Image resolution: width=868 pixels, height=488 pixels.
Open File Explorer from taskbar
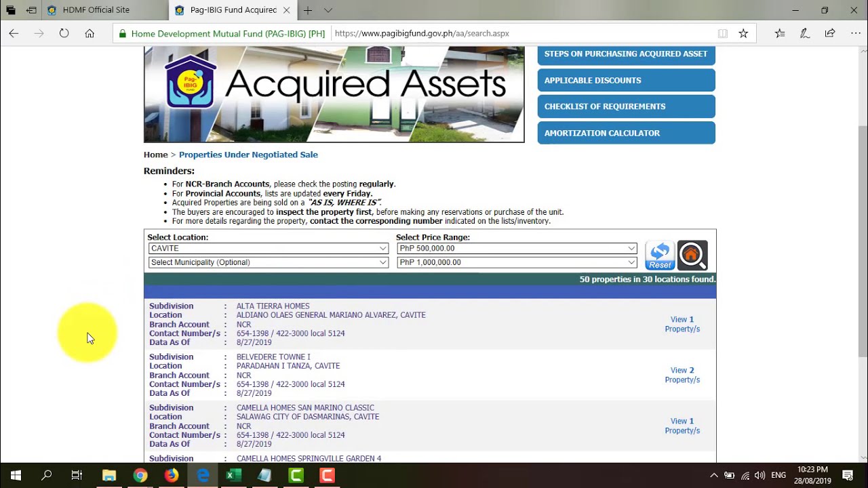[x=109, y=475]
